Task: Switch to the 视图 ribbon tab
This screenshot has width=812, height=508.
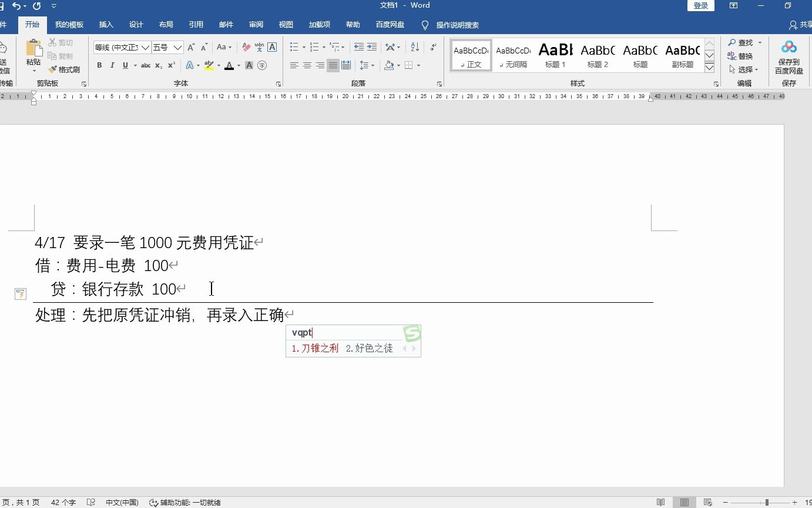Action: [286, 25]
